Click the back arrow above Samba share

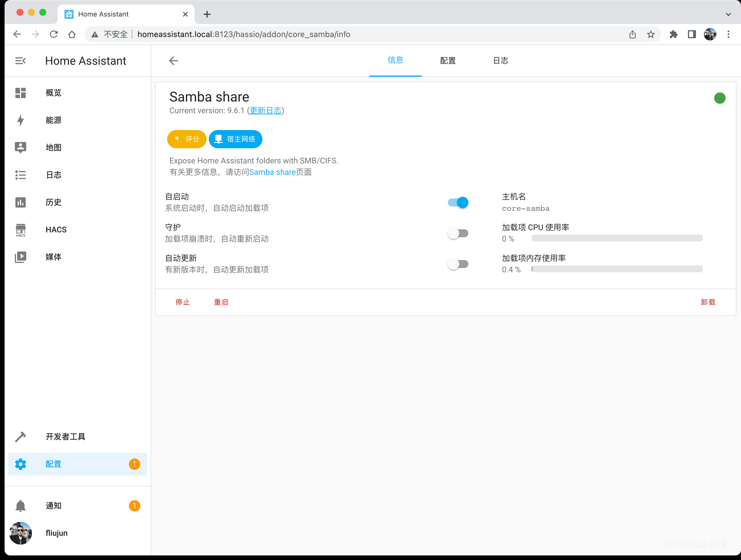point(173,61)
